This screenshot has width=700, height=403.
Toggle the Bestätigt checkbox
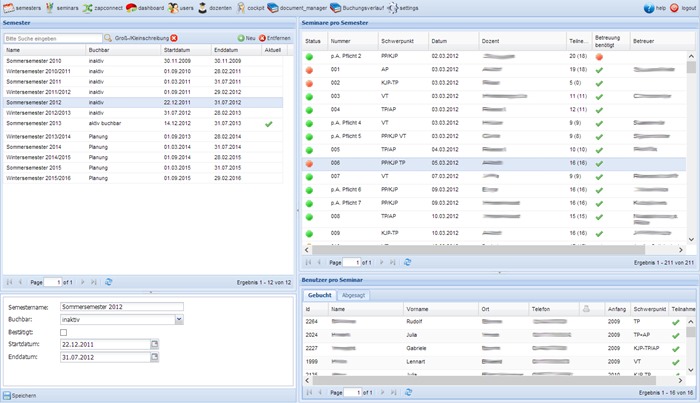click(63, 332)
